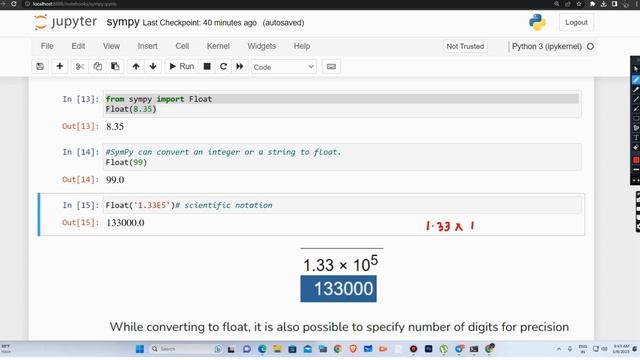Viewport: 640px width, 360px height.
Task: Restart the kernel circular arrow icon
Action: point(223,67)
